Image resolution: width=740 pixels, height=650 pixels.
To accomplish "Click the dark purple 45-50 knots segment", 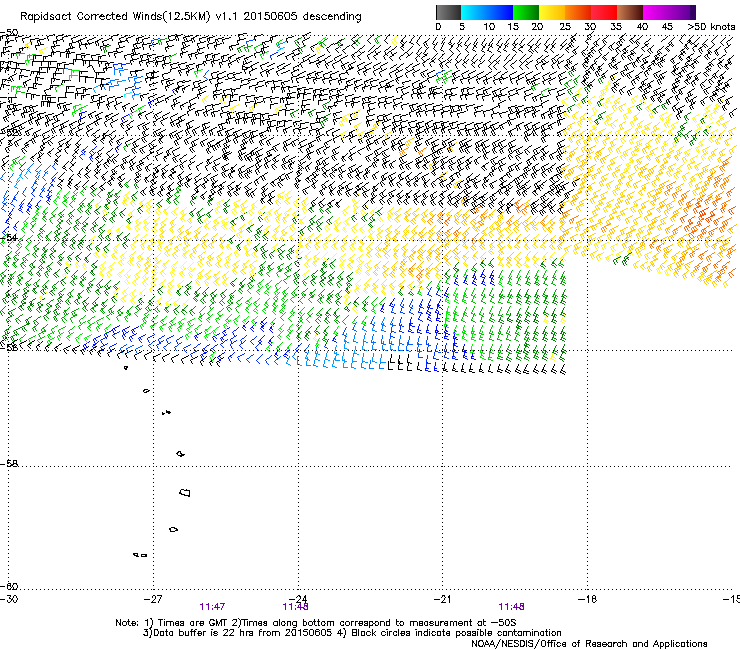I will [x=682, y=12].
